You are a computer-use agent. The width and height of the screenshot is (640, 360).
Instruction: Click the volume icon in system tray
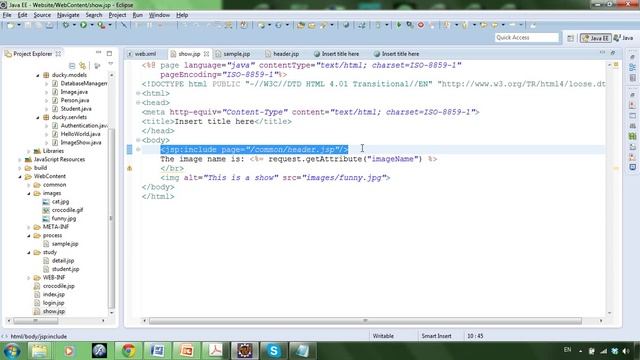click(x=626, y=351)
